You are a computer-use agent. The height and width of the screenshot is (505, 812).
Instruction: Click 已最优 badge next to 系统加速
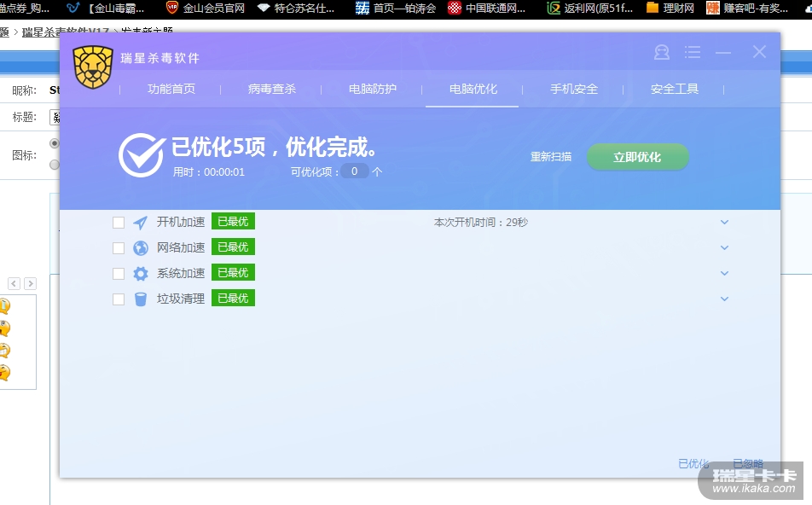(x=233, y=272)
